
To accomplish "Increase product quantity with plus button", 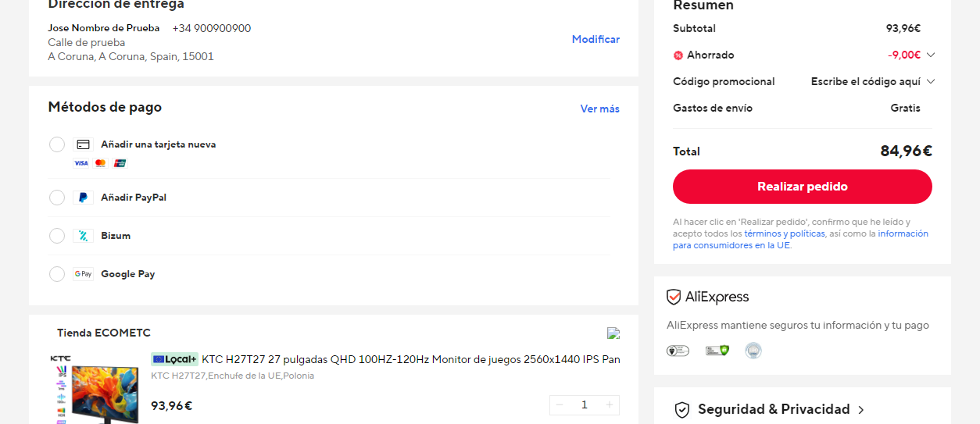I will point(610,404).
